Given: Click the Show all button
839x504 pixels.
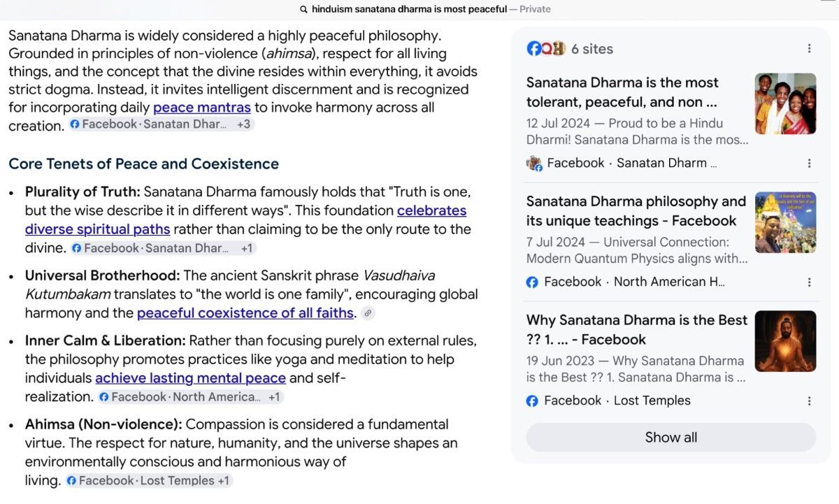Looking at the screenshot, I should click(x=671, y=438).
